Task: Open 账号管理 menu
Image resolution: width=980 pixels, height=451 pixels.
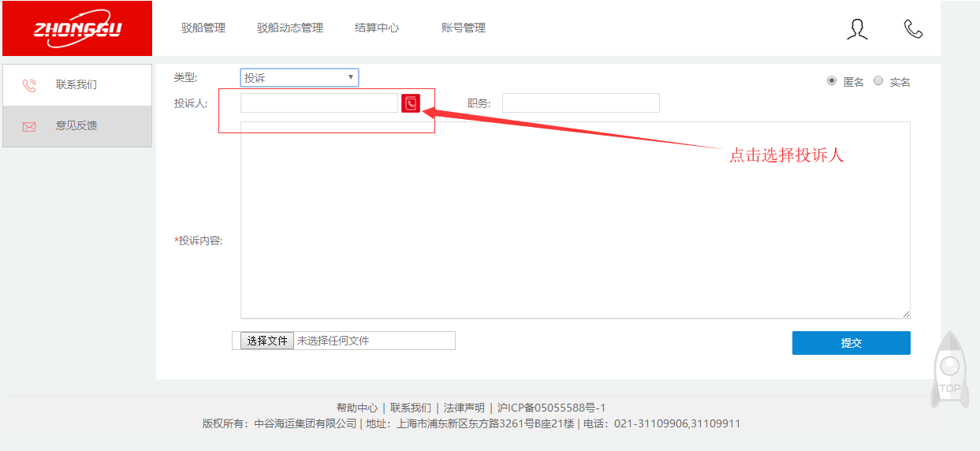Action: pos(464,28)
